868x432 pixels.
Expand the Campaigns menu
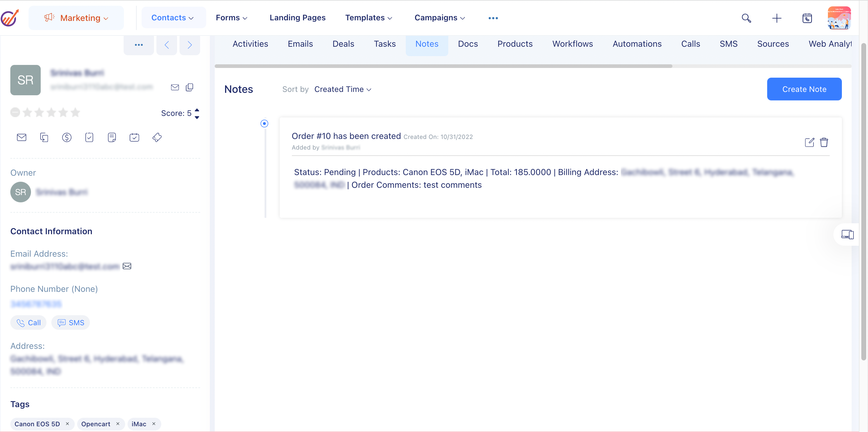[439, 18]
